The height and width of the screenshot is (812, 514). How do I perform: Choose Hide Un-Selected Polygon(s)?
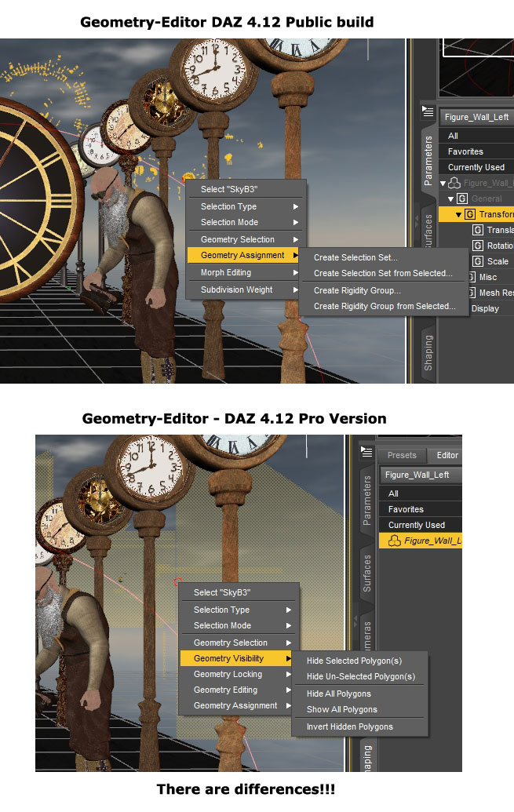point(360,676)
